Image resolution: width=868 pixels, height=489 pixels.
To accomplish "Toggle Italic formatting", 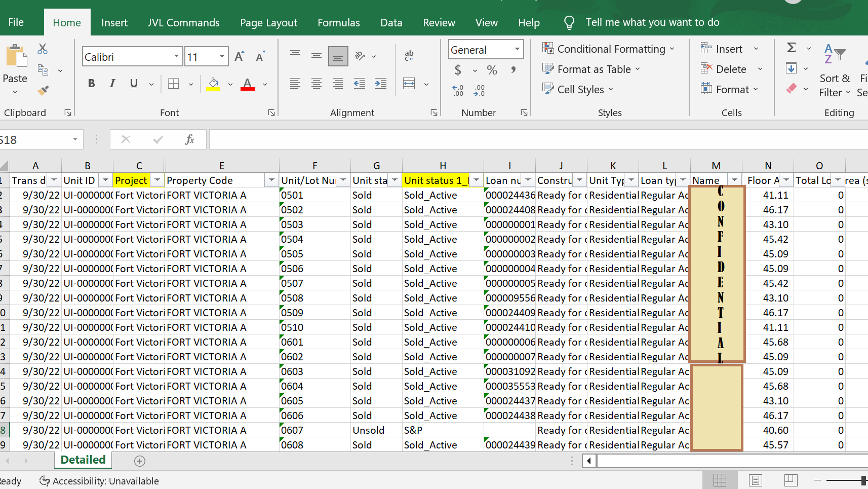I will pos(112,84).
